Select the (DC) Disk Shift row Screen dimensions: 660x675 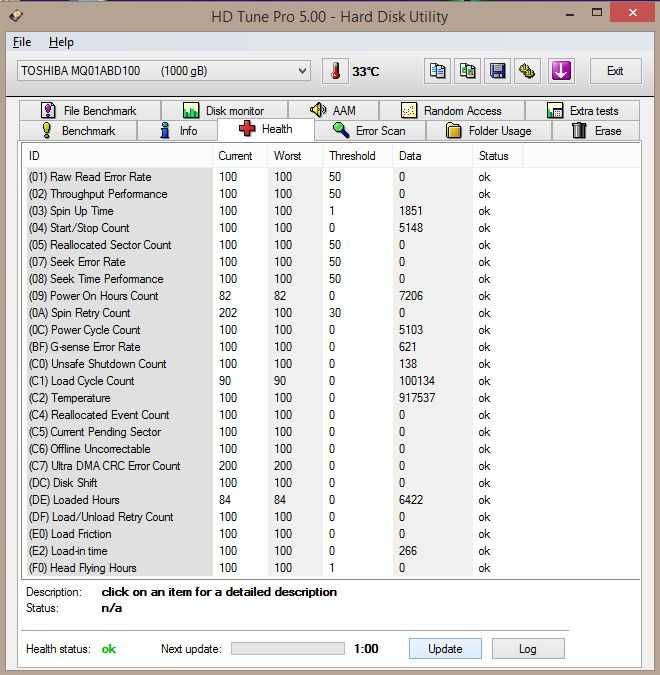(x=331, y=483)
